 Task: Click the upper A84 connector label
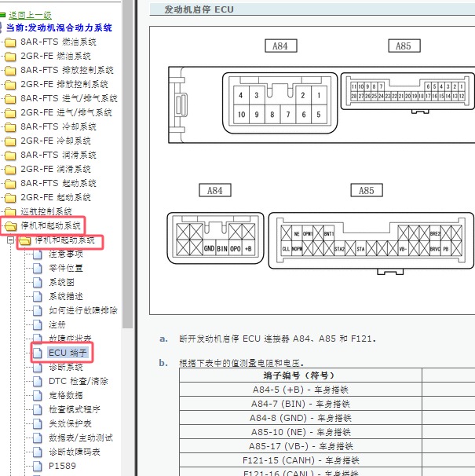pyautogui.click(x=281, y=46)
